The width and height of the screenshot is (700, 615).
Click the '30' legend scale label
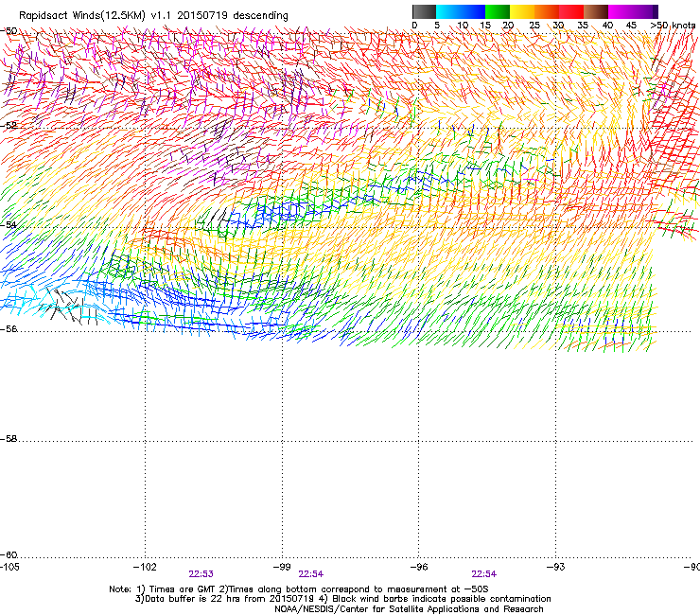click(x=558, y=25)
